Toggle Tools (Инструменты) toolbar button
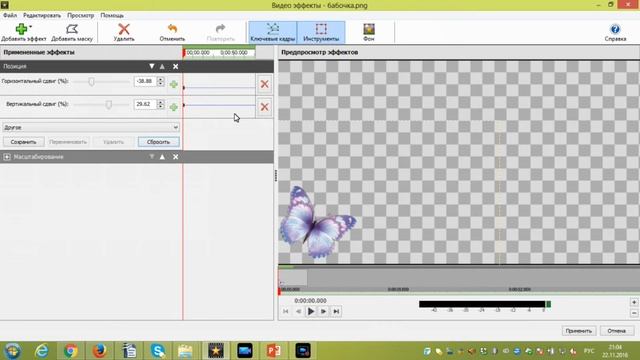 pos(321,32)
